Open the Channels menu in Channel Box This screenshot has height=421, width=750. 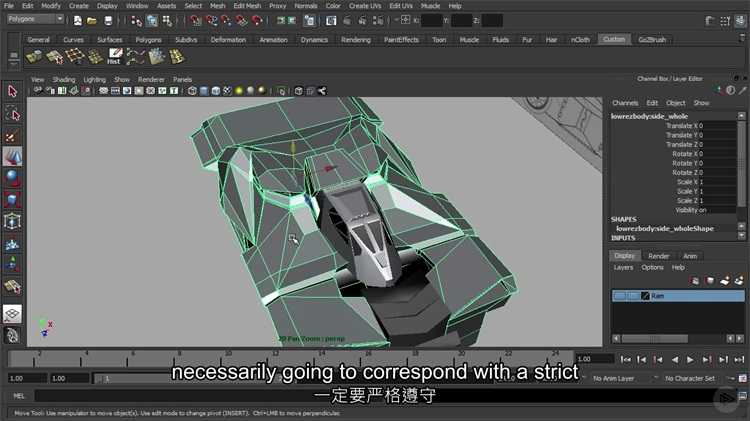point(625,103)
